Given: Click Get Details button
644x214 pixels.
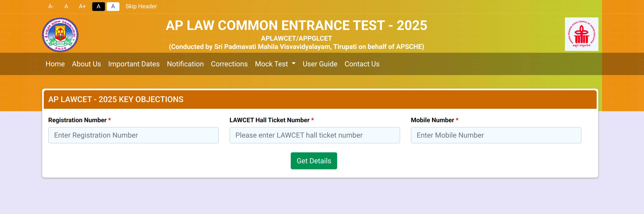Looking at the screenshot, I should tap(314, 161).
